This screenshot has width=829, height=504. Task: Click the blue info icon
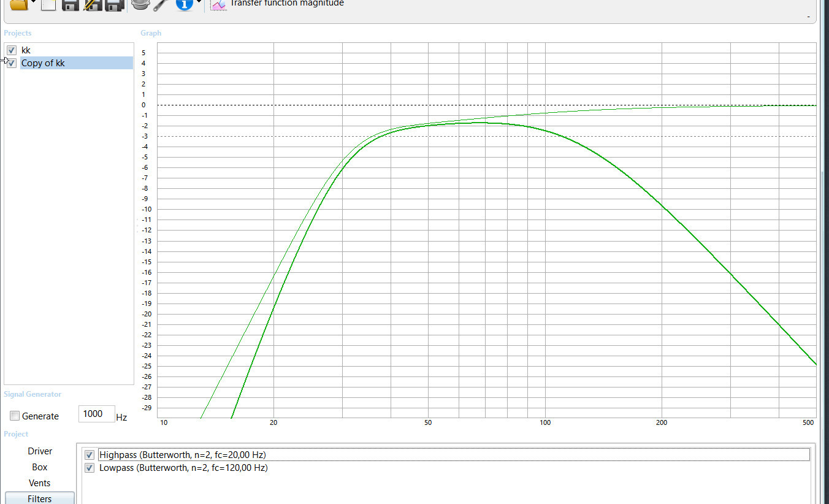(x=184, y=4)
